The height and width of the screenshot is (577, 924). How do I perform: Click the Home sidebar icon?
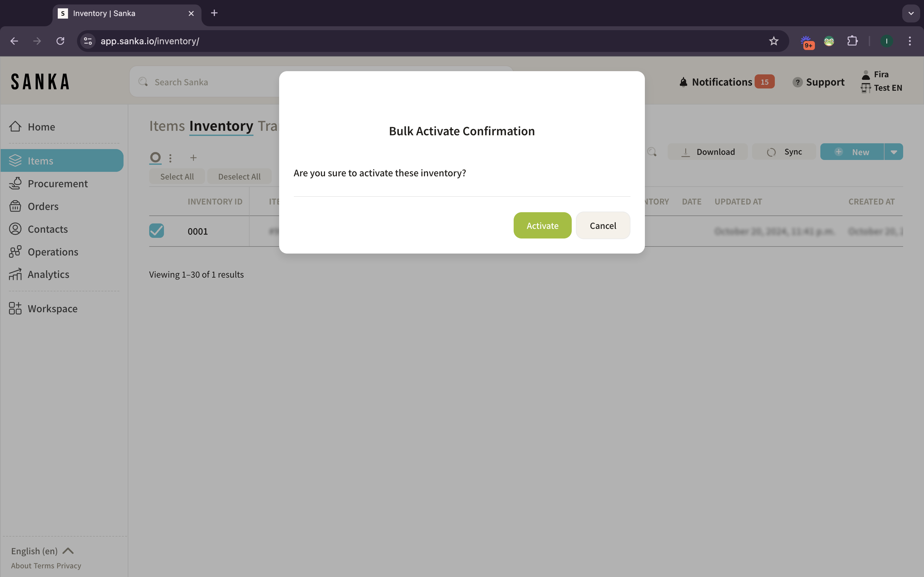pos(15,127)
